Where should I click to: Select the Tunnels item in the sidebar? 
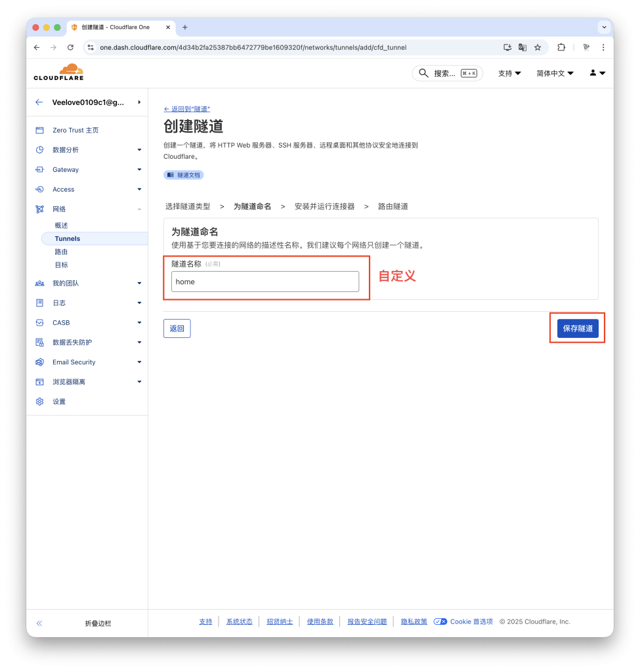point(68,238)
